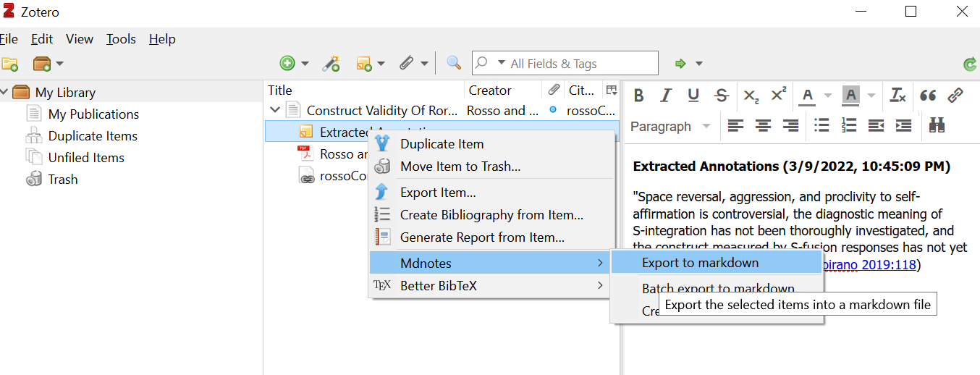
Task: Choose Move Item to Trash
Action: point(491,167)
